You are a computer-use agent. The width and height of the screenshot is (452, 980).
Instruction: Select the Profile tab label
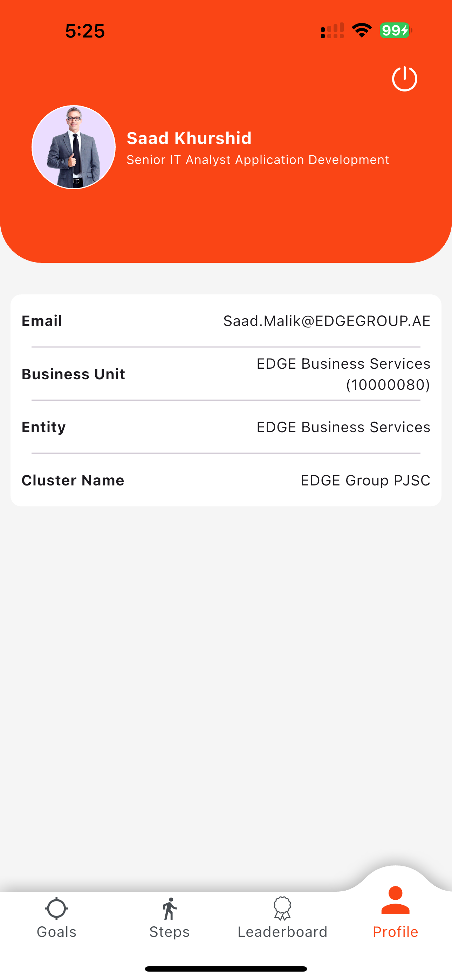point(395,932)
